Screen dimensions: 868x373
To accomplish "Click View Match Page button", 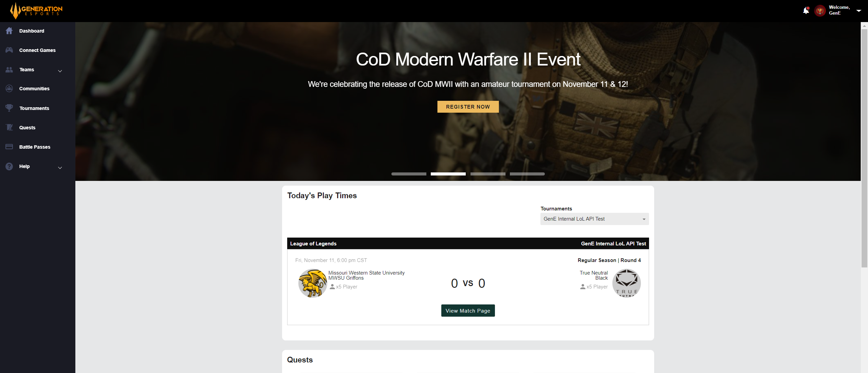I will coord(468,311).
